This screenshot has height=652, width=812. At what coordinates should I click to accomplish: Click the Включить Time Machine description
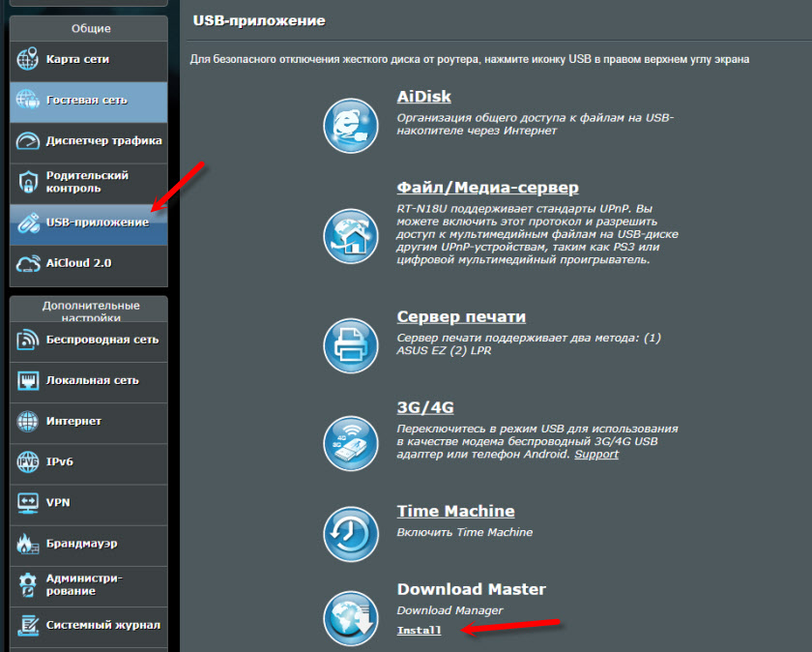[465, 532]
